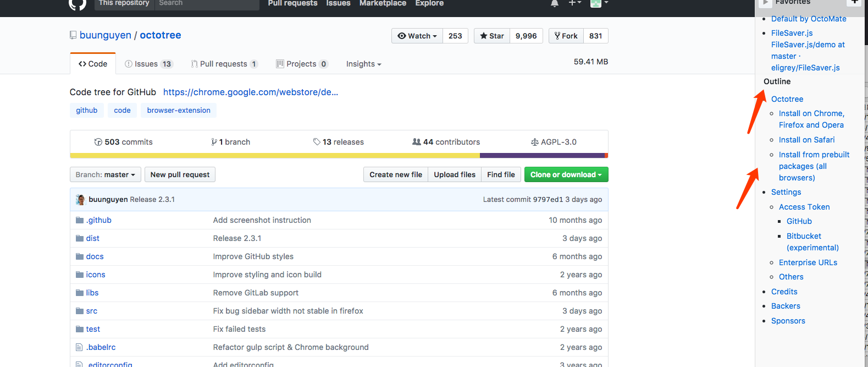Screen dimensions: 868x367
Task: Click the test folder icon
Action: (x=80, y=329)
